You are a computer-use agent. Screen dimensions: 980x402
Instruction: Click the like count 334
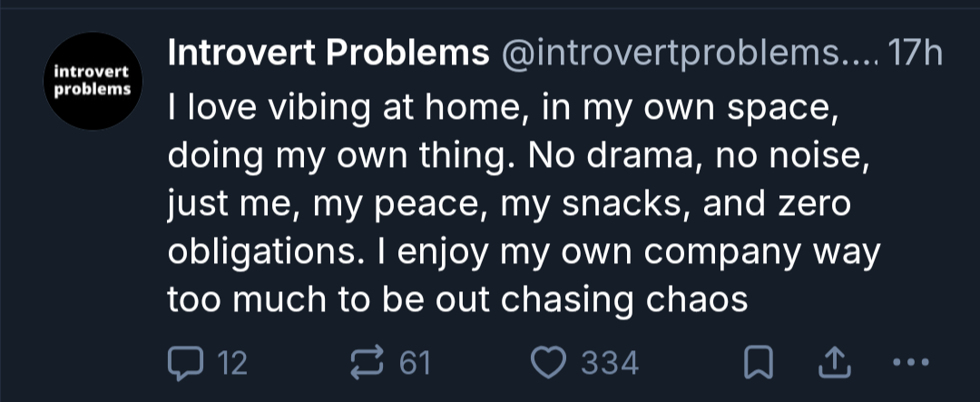point(609,364)
